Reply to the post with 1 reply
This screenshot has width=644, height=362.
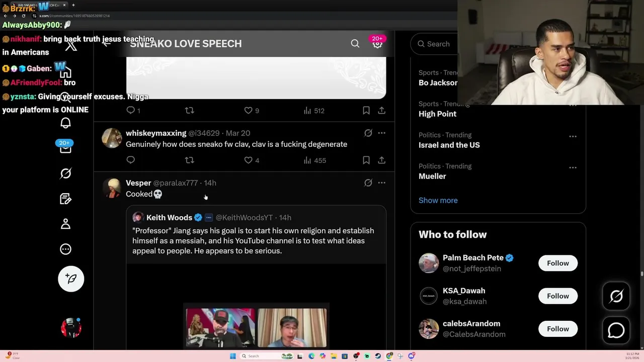133,110
